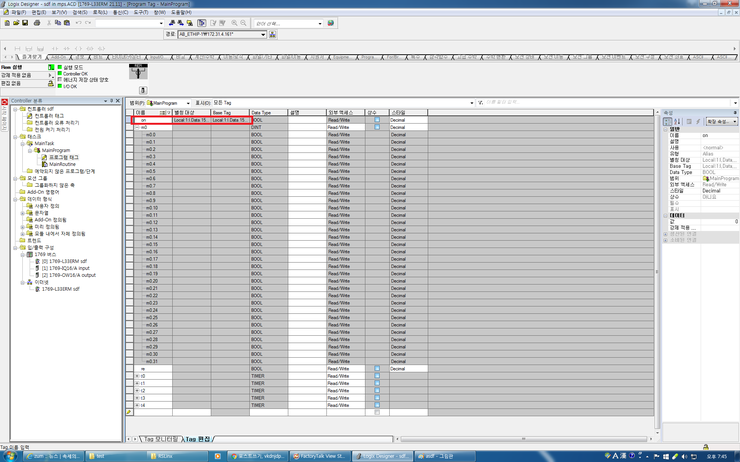
Task: Open the 파일(F) menu
Action: pyautogui.click(x=19, y=12)
